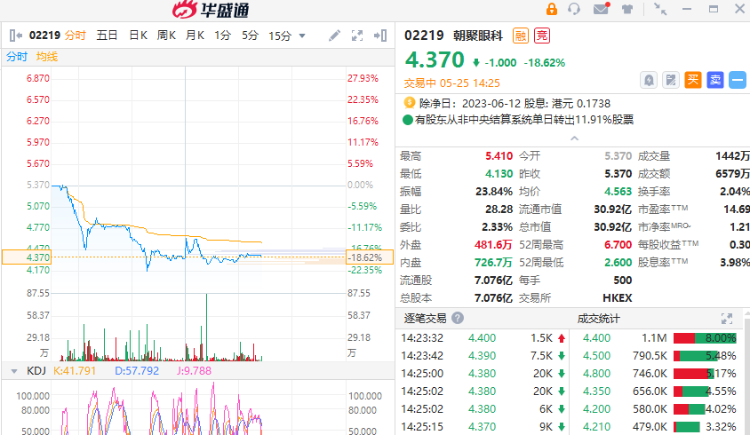Open shareholder CCASS transfer notice
The width and height of the screenshot is (750, 435).
[x=524, y=120]
